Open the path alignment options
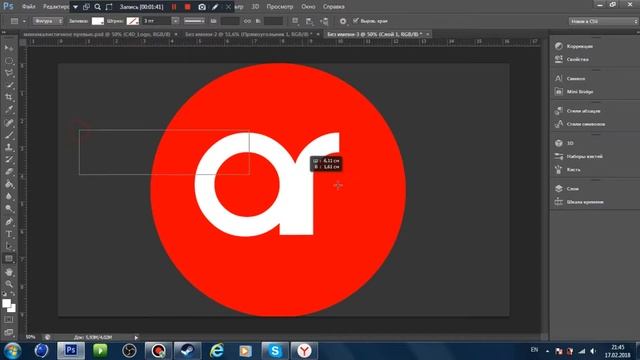This screenshot has height=360, width=640. tap(309, 21)
